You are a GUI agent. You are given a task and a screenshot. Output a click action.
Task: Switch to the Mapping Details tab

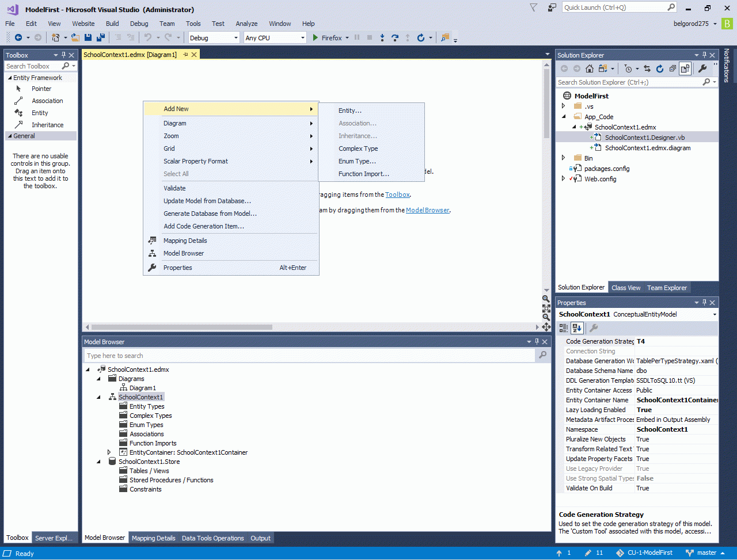[153, 538]
